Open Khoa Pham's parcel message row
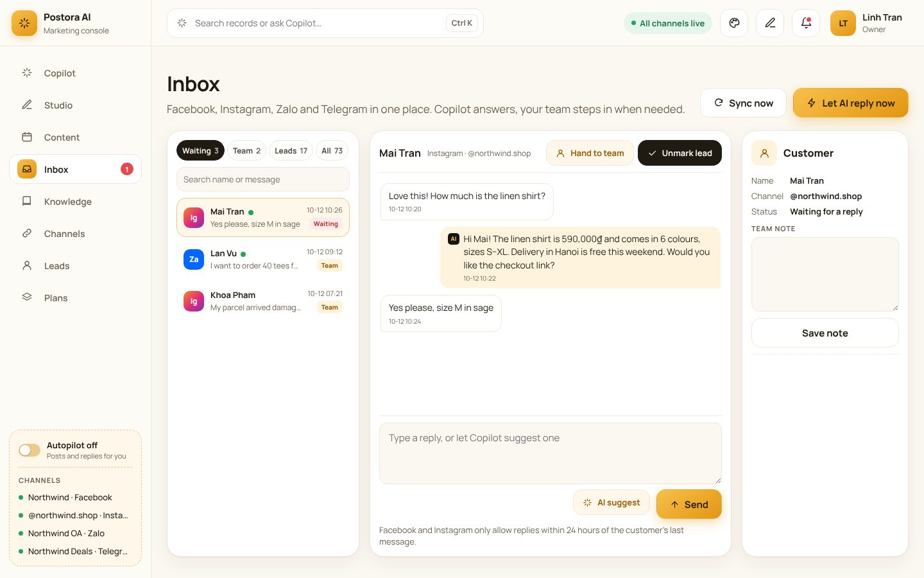 pos(263,301)
